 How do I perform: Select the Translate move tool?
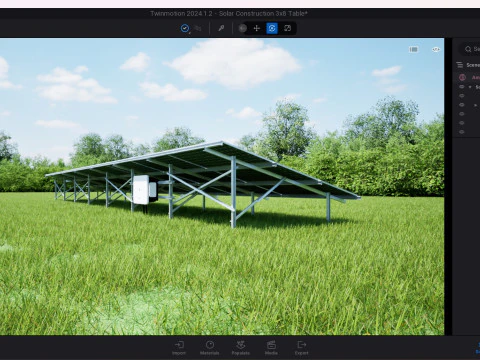pyautogui.click(x=257, y=28)
